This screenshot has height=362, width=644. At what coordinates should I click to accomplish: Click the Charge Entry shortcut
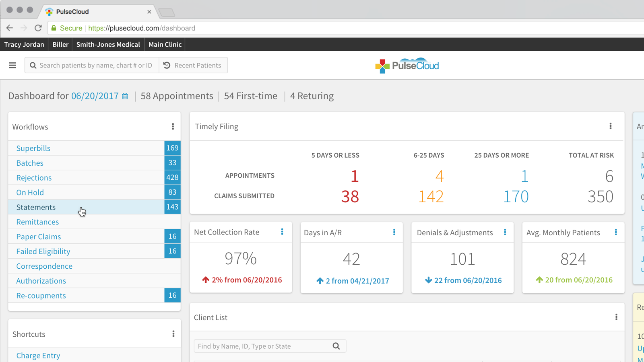click(38, 356)
